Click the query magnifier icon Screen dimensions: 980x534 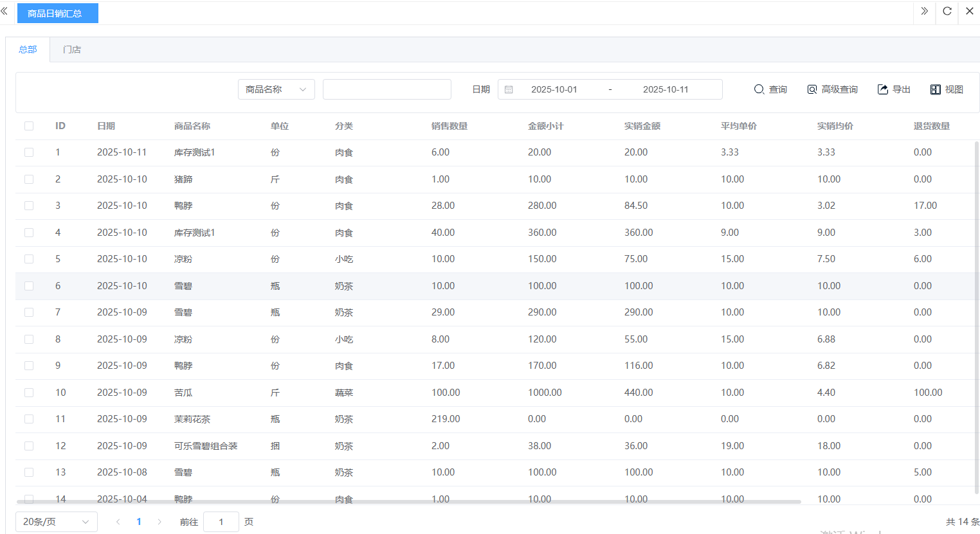[x=759, y=89]
